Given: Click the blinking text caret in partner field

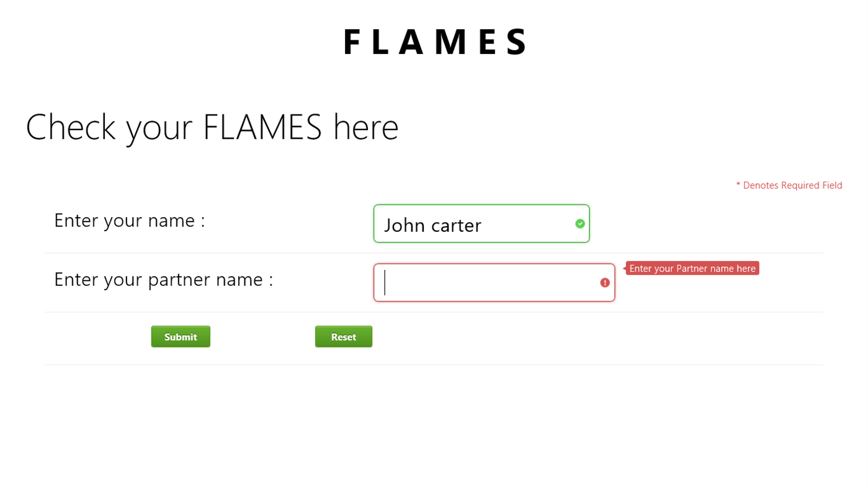Looking at the screenshot, I should (385, 283).
